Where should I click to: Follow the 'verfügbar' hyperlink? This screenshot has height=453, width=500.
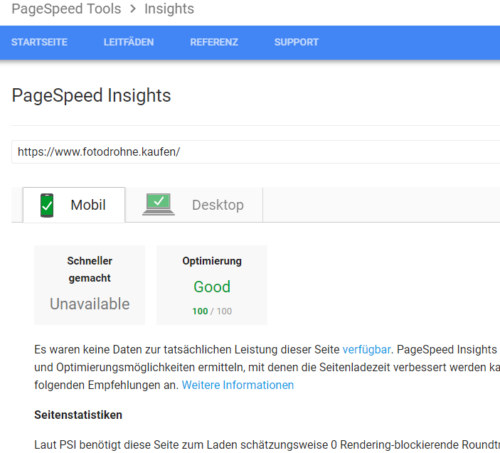(x=367, y=350)
